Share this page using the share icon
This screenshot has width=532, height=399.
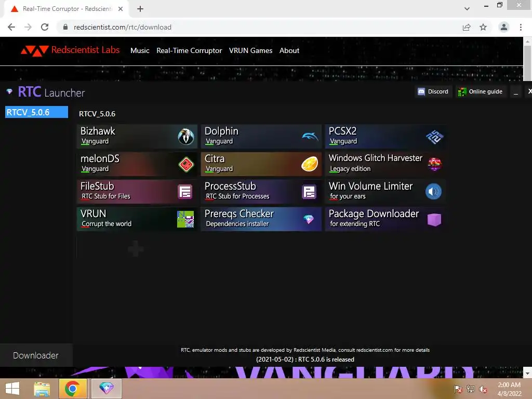(x=467, y=27)
